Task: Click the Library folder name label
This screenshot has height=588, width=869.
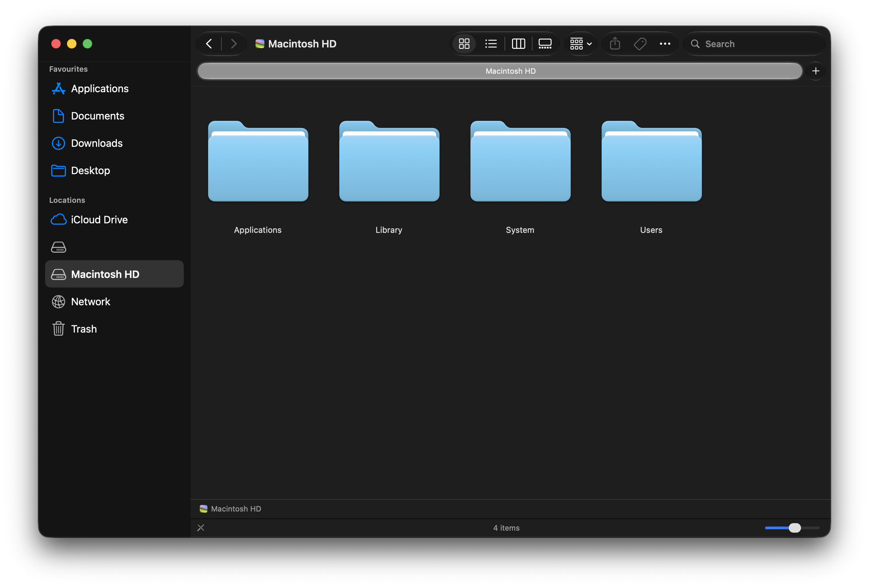Action: tap(389, 230)
